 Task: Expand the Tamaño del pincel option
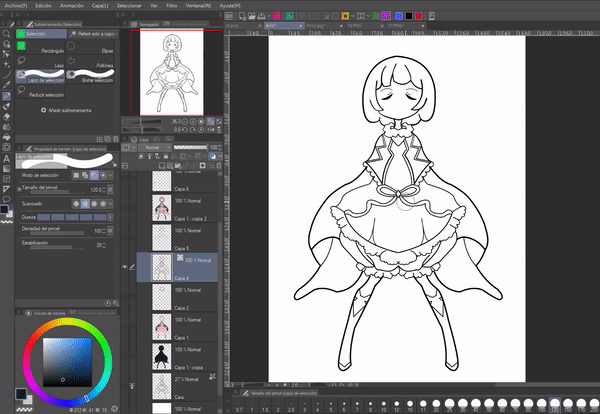[x=18, y=188]
